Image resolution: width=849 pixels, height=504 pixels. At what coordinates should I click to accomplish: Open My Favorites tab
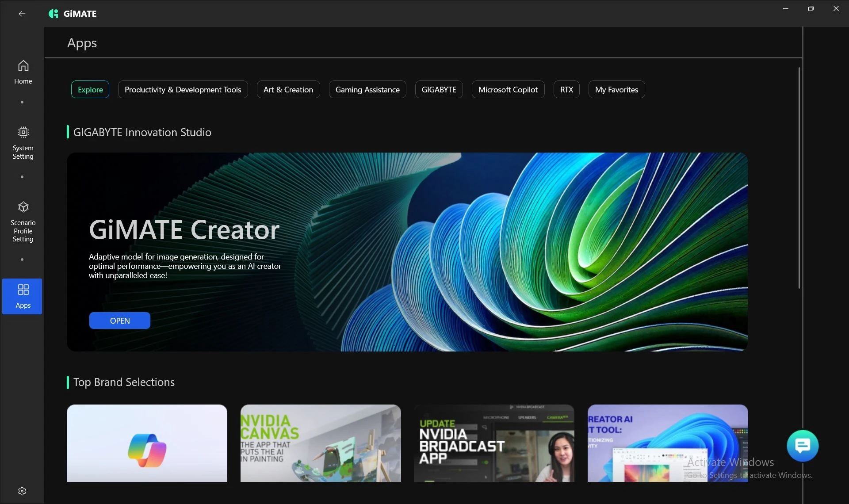[x=616, y=90]
